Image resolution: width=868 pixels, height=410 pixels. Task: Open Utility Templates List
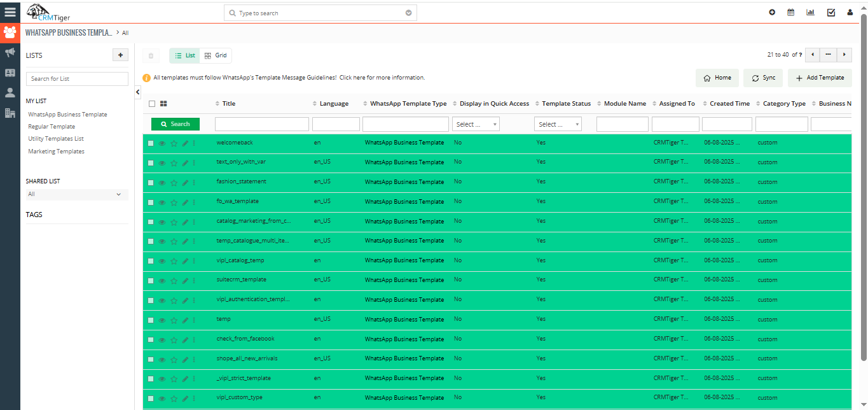point(56,139)
